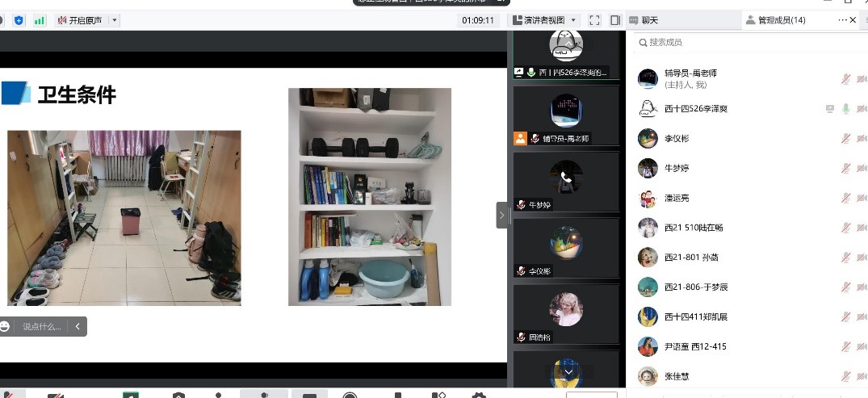Check the green network signal icon
Image resolution: width=868 pixels, height=398 pixels.
40,20
